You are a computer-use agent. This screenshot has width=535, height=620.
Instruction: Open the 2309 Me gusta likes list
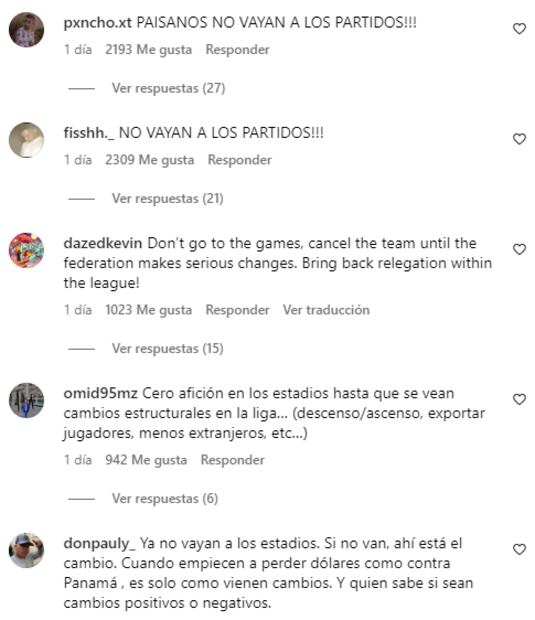pos(149,160)
